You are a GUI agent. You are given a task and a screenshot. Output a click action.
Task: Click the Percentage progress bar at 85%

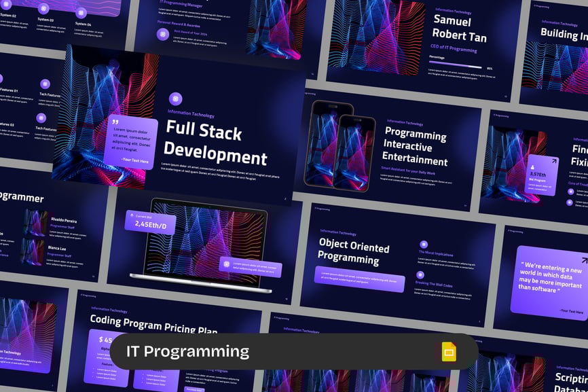tap(455, 68)
